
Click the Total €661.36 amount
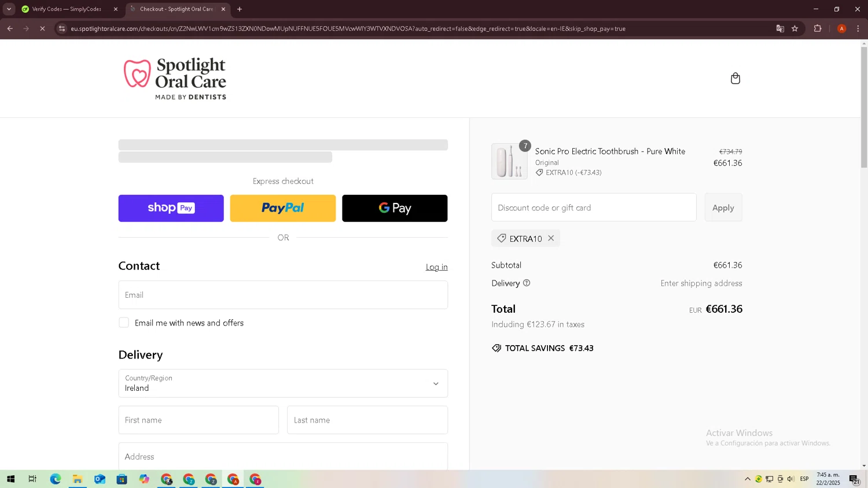point(724,309)
